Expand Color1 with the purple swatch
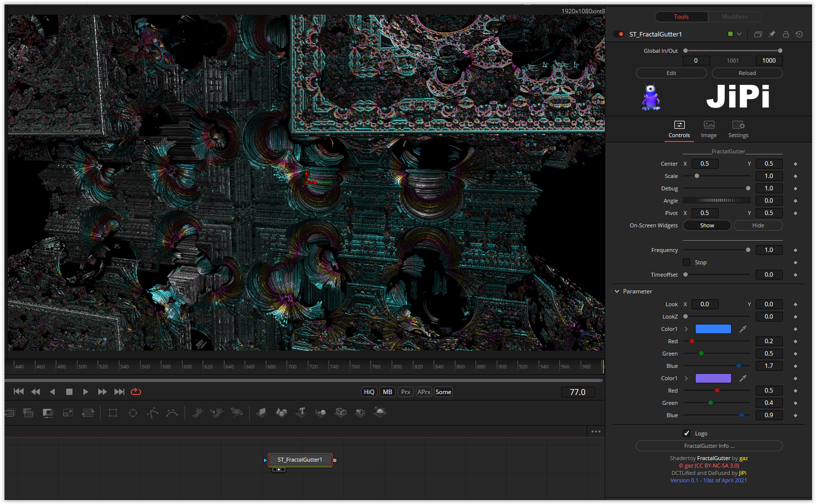This screenshot has width=816, height=504. 686,378
